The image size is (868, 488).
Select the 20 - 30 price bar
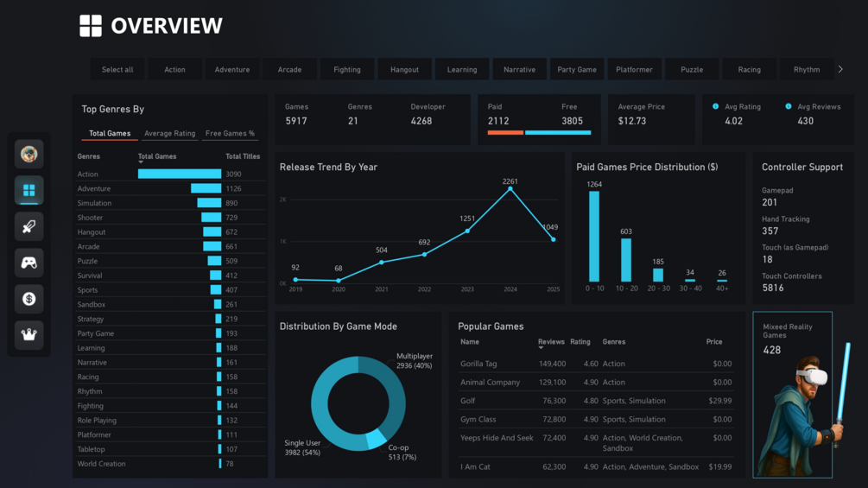pyautogui.click(x=658, y=275)
